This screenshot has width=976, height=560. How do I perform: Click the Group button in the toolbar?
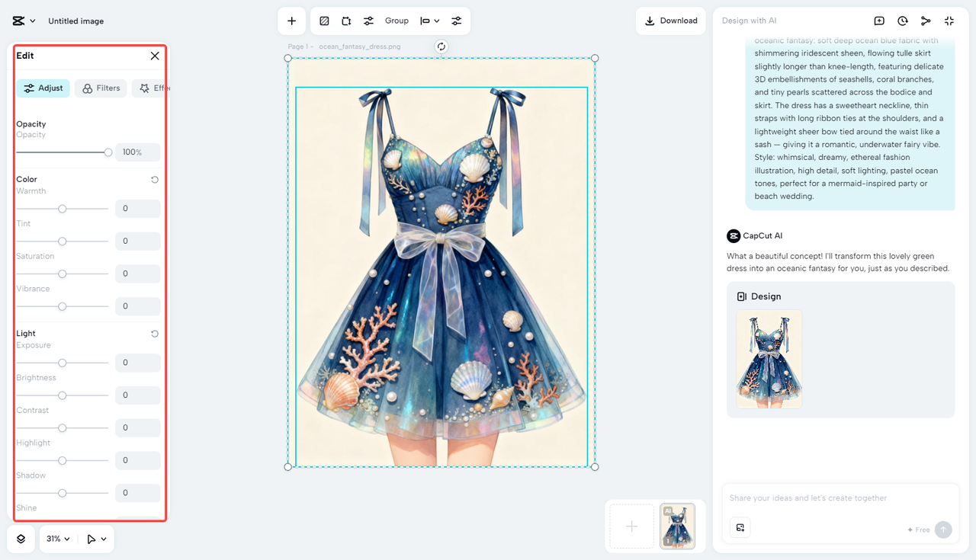396,21
